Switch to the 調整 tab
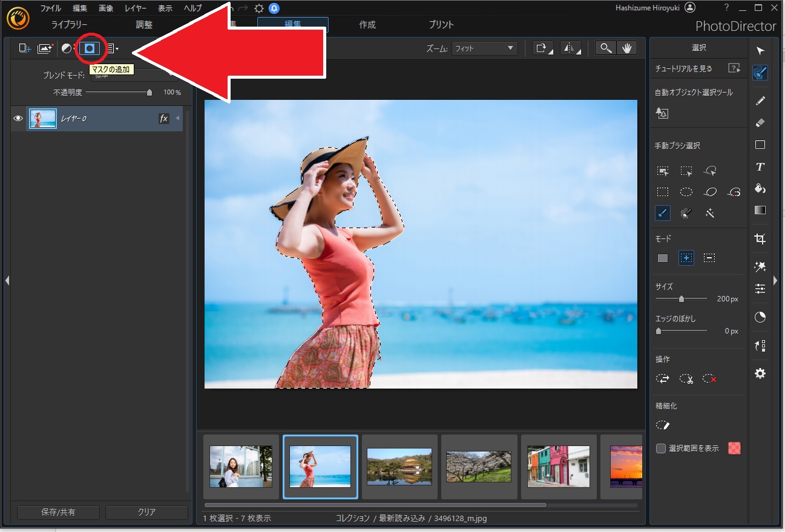 click(144, 25)
